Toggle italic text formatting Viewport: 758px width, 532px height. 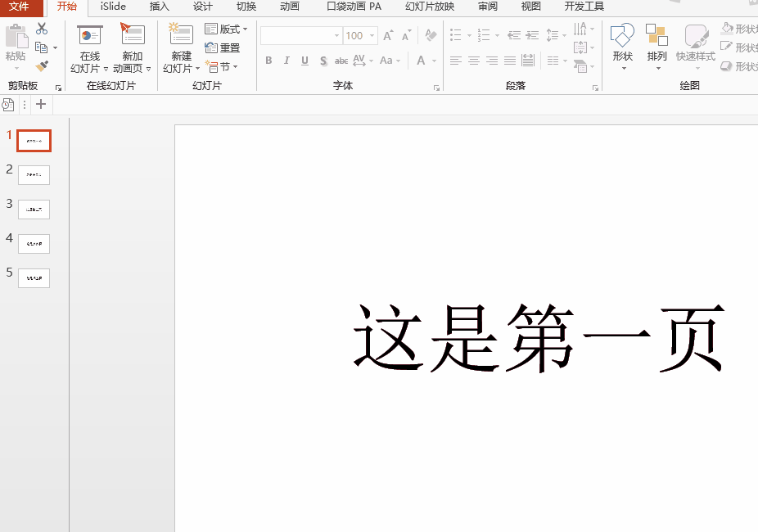click(x=287, y=61)
